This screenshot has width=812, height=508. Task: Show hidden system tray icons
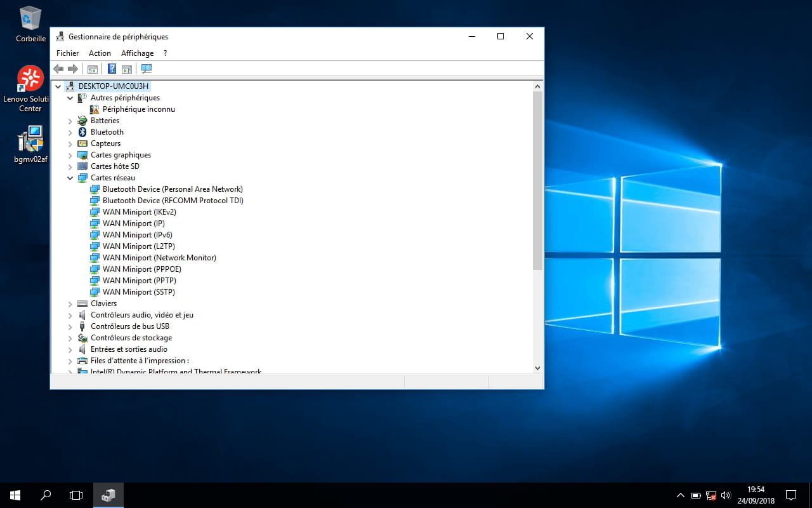point(681,495)
